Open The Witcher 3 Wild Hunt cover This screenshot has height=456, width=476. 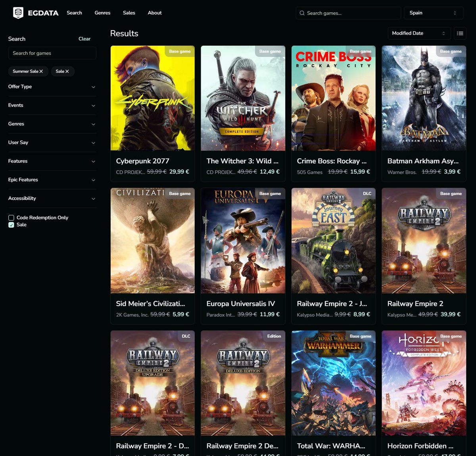coord(243,98)
